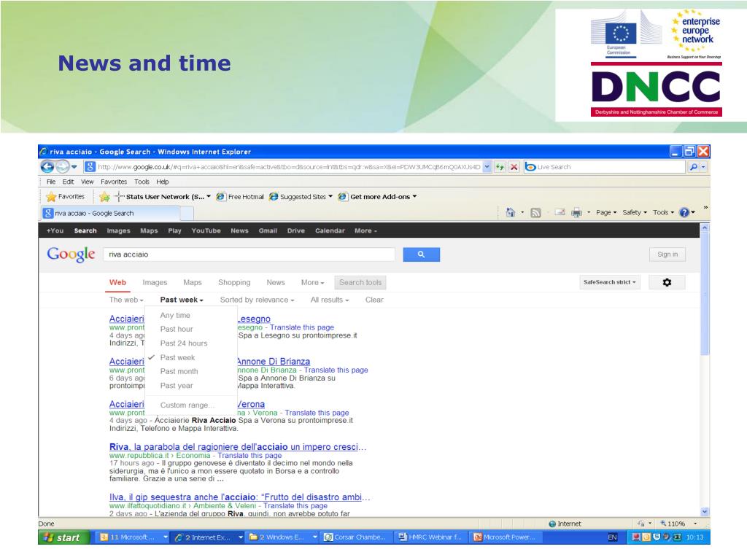
Task: Select Past month filter option
Action: pyautogui.click(x=179, y=371)
